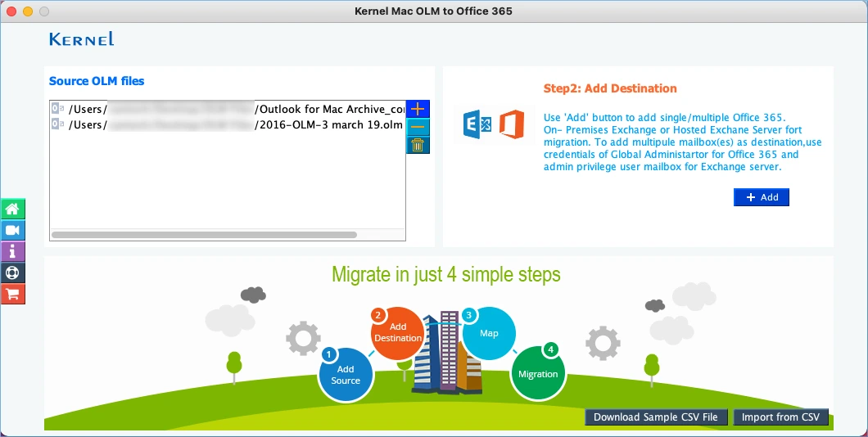The image size is (868, 437).
Task: Click the Source OLM files heading
Action: pyautogui.click(x=97, y=81)
